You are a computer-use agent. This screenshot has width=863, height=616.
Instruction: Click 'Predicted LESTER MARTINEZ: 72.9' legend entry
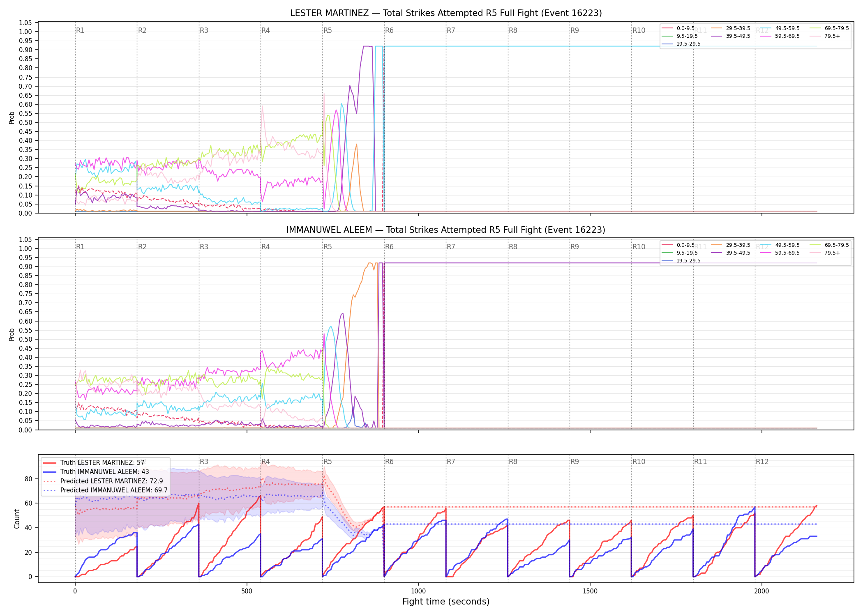pos(103,481)
